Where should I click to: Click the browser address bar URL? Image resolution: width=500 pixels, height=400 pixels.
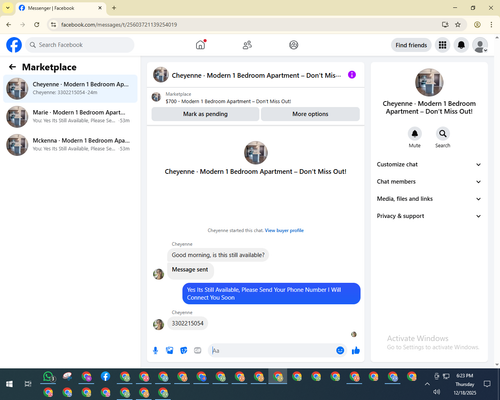click(119, 24)
